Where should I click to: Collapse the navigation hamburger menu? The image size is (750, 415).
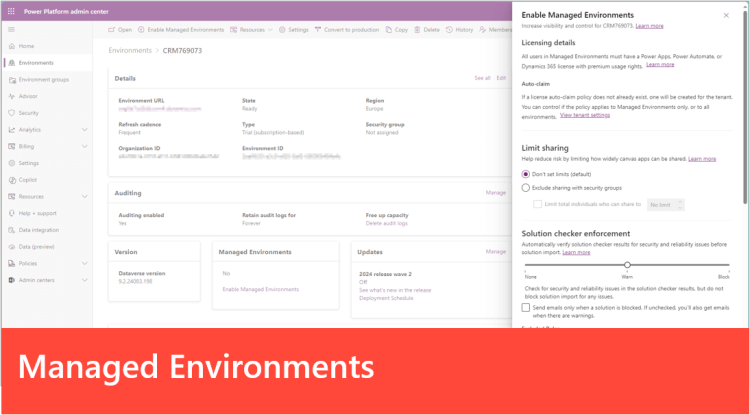tap(11, 30)
